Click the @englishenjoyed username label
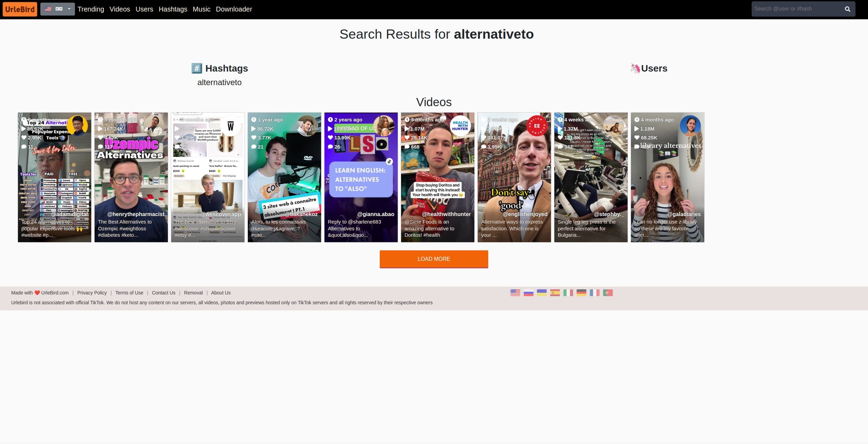The image size is (868, 444). pyautogui.click(x=525, y=214)
